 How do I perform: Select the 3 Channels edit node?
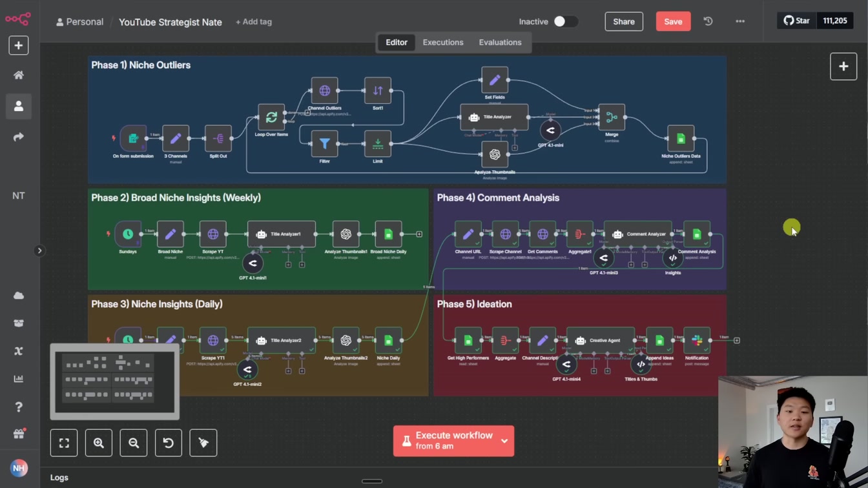[x=176, y=139]
